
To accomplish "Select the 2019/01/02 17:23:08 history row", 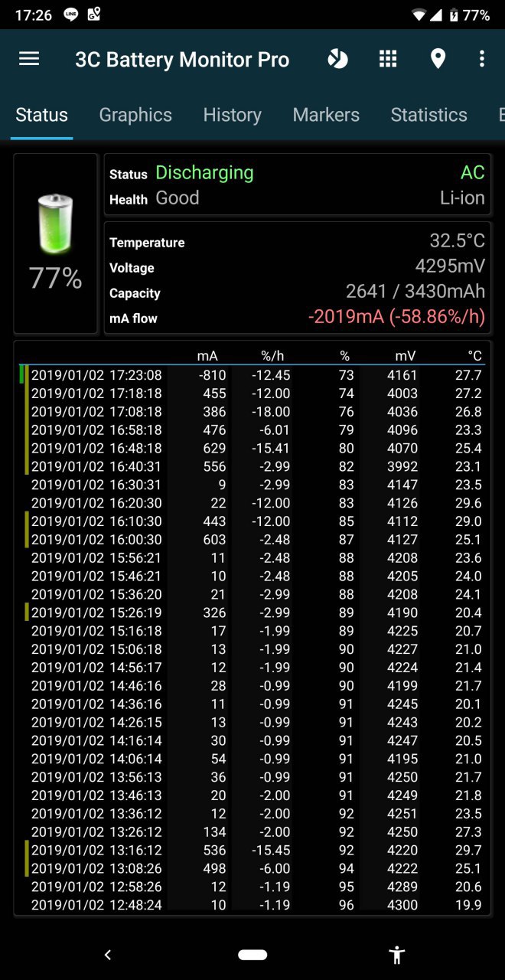I will (252, 375).
